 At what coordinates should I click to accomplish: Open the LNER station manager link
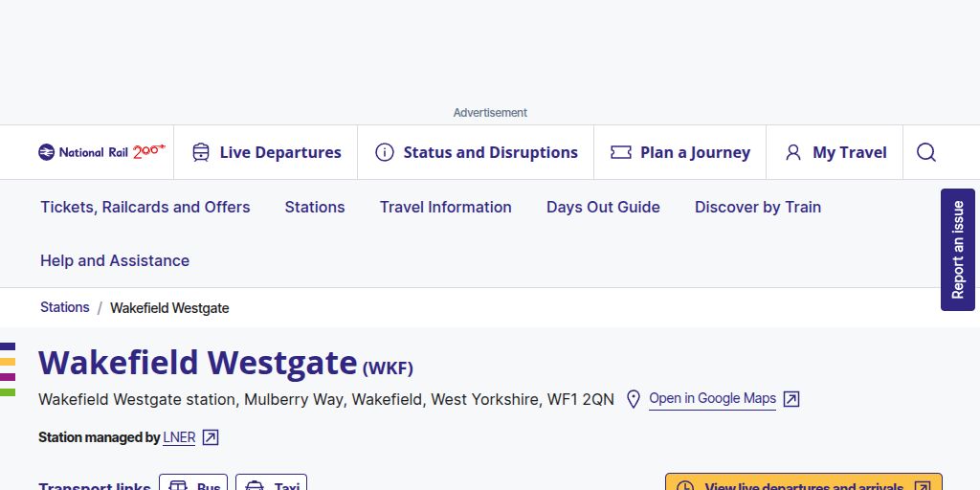[x=179, y=437]
